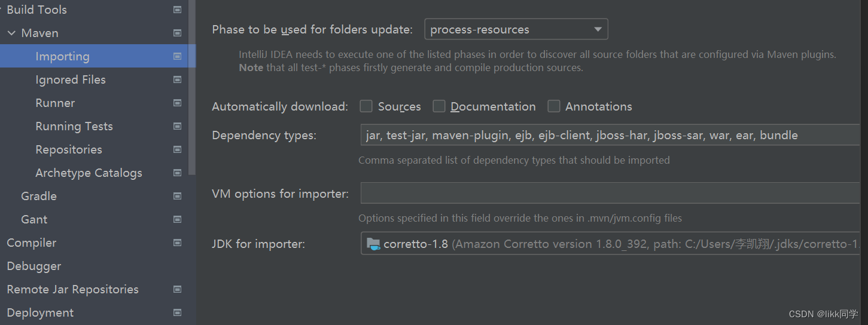Open the JDK for importer selector
This screenshot has height=325, width=868.
(610, 244)
